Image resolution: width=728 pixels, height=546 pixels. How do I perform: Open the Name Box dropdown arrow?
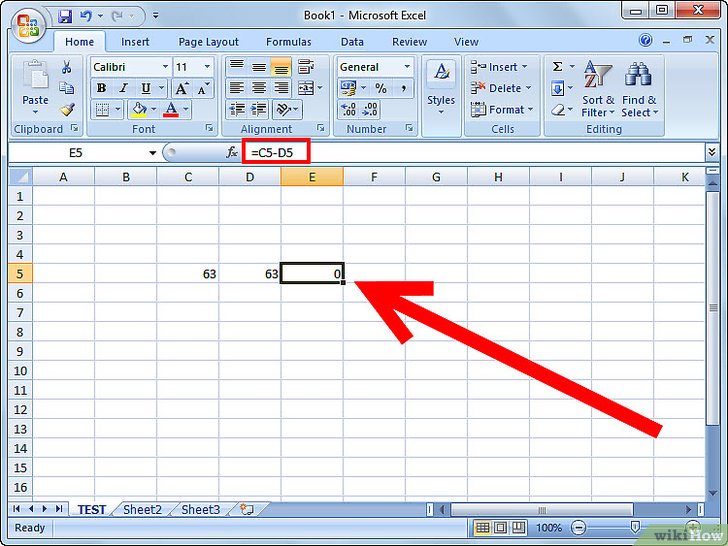[153, 152]
